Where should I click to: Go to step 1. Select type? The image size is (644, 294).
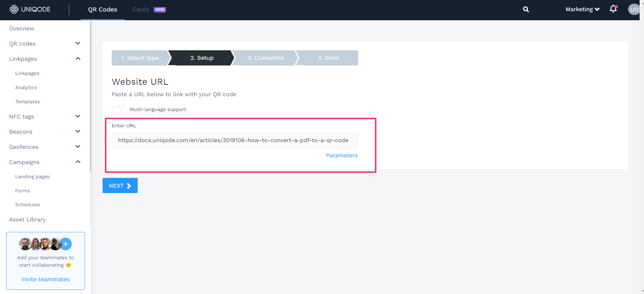click(x=140, y=58)
